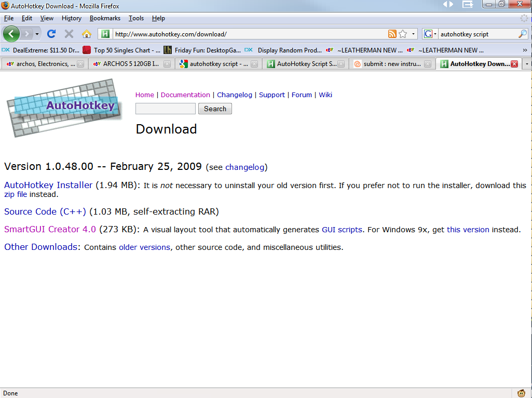Open the SmartGUI Creator 4.0 link
The height and width of the screenshot is (398, 532).
click(50, 229)
